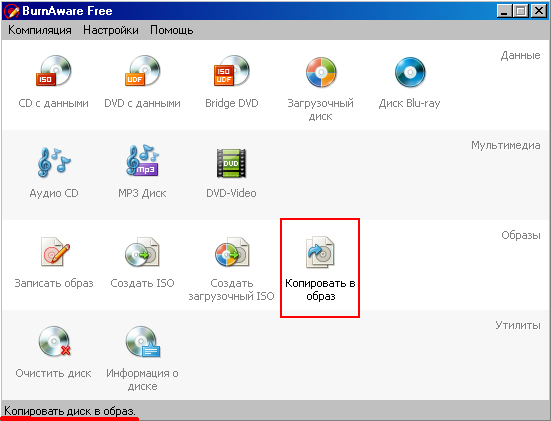551x421 pixels.
Task: Click the 'Создать ISO' label
Action: [142, 283]
